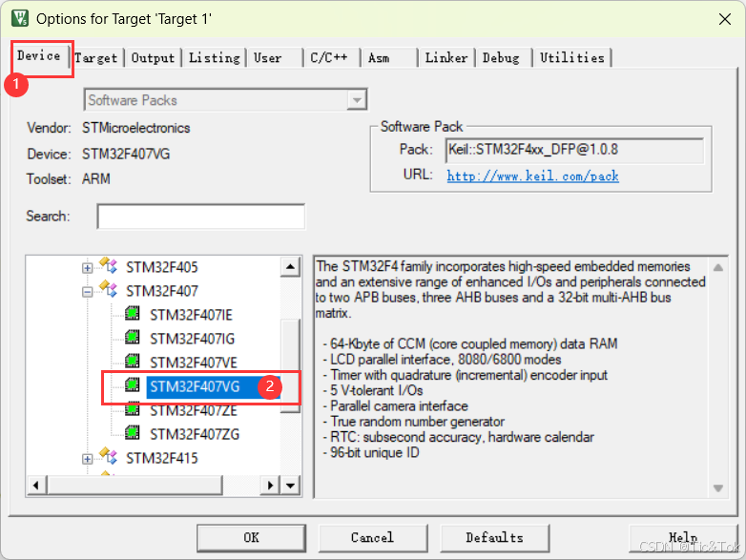Click the chip icon beside STM32F407IG
746x560 pixels.
[133, 338]
